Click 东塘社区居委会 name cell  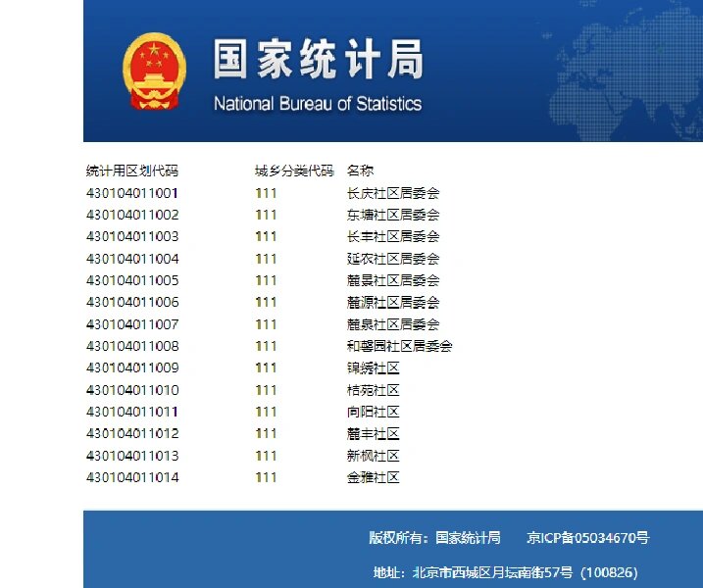click(393, 216)
